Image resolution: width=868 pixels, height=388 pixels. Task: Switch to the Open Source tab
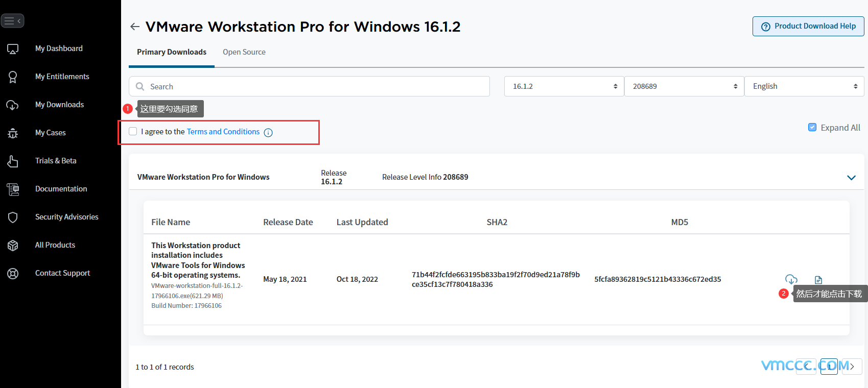point(244,52)
